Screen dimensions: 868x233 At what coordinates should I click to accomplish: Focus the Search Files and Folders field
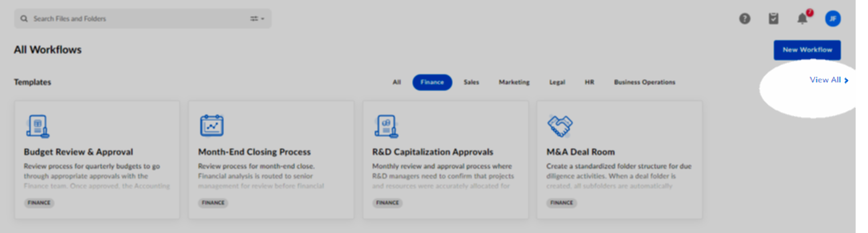tap(142, 19)
